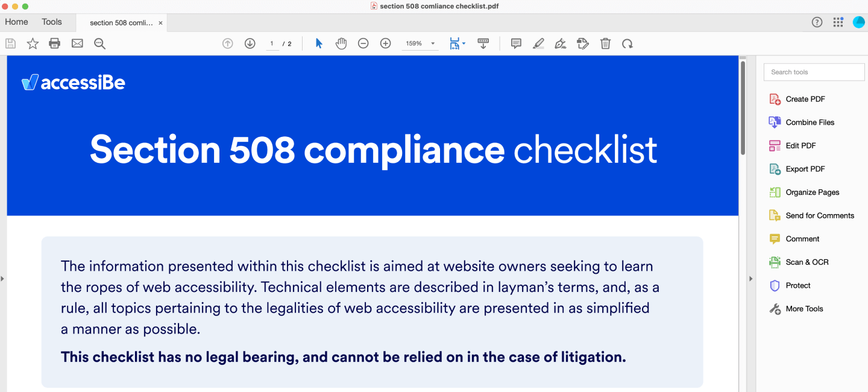Add a sticky note comment
The height and width of the screenshot is (392, 868).
[x=516, y=43]
